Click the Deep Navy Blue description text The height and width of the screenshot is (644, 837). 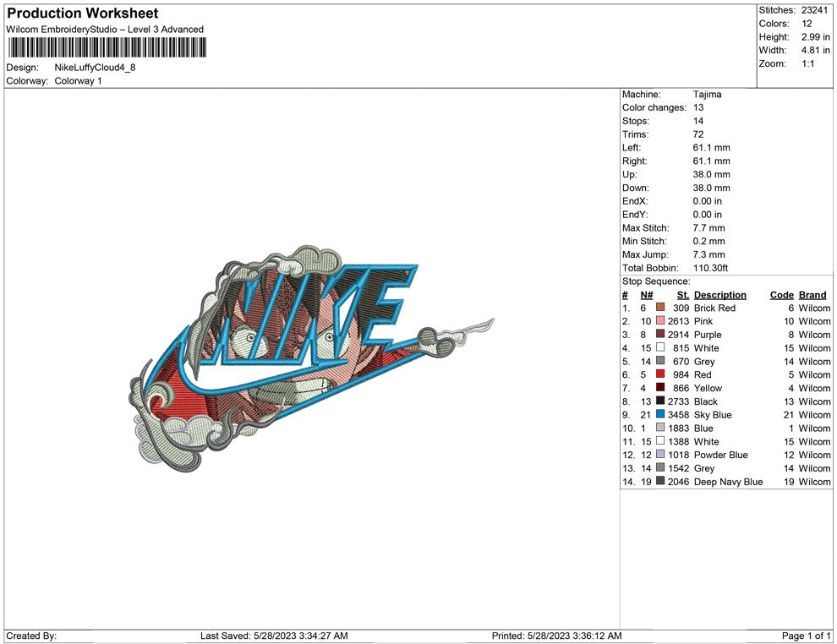(729, 481)
